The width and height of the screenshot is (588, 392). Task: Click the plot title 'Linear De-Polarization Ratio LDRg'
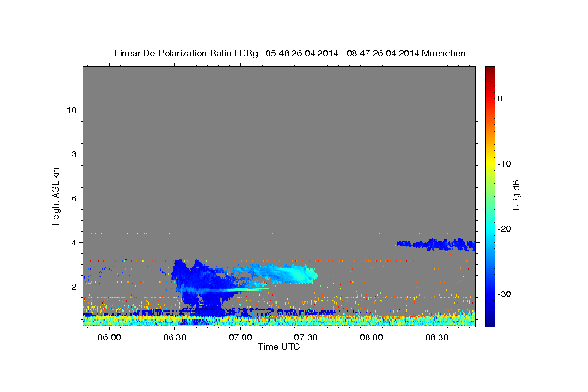pyautogui.click(x=186, y=53)
